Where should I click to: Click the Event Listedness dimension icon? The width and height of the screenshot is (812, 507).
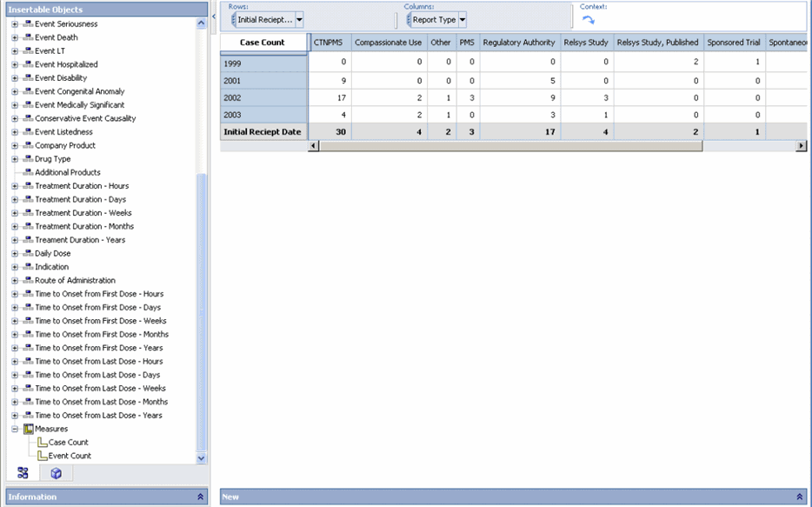[x=28, y=132]
